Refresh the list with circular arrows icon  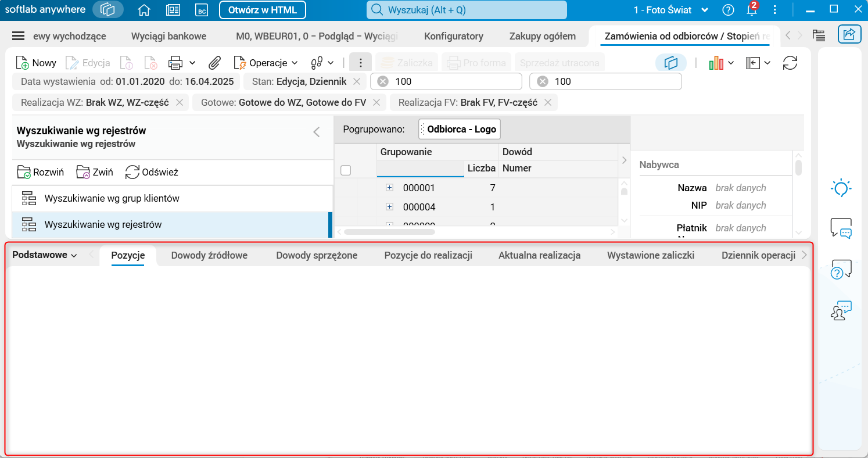tap(790, 63)
